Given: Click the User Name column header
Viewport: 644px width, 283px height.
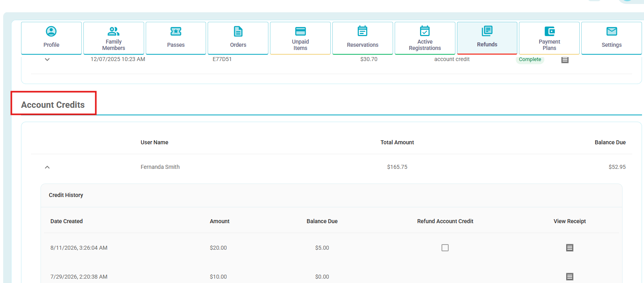Looking at the screenshot, I should 154,142.
